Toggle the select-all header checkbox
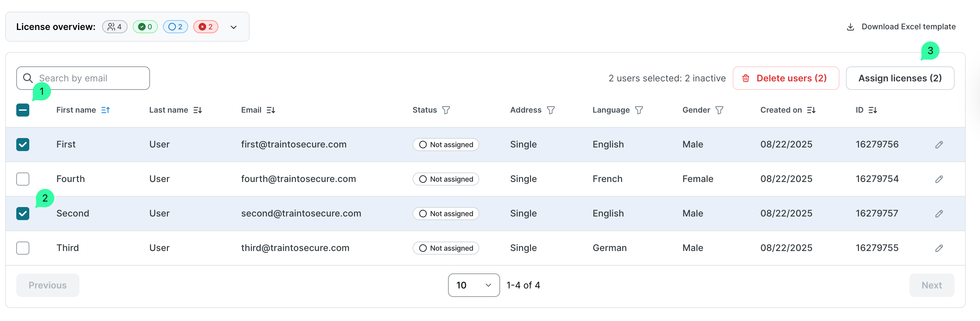980x321 pixels. pyautogui.click(x=23, y=110)
